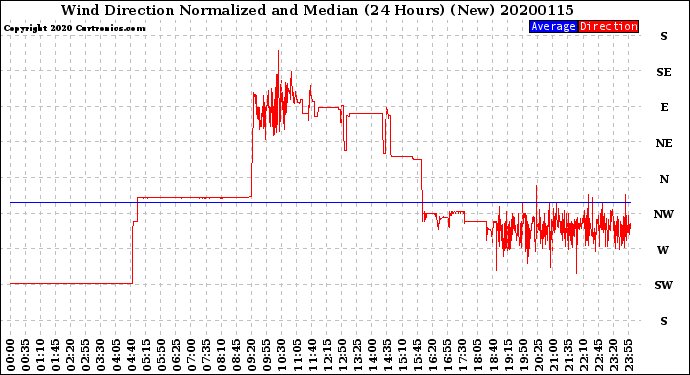Click the time label '16:20'
Image resolution: width=690 pixels, height=375 pixels.
tap(432, 355)
